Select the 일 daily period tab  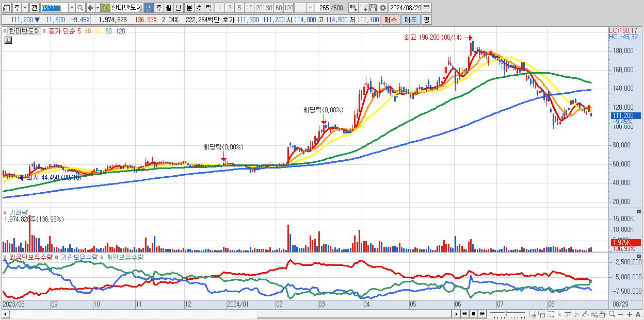[149, 8]
